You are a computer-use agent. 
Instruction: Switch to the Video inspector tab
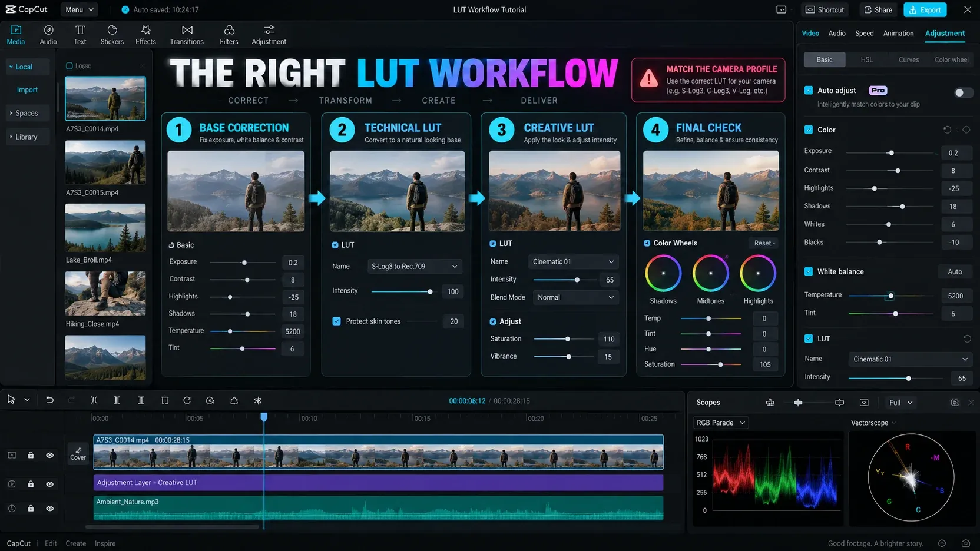pos(810,33)
